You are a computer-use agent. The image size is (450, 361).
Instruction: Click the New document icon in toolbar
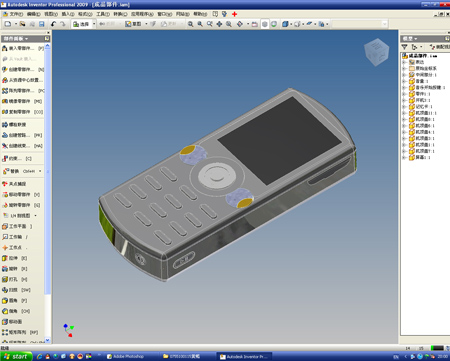click(x=8, y=24)
